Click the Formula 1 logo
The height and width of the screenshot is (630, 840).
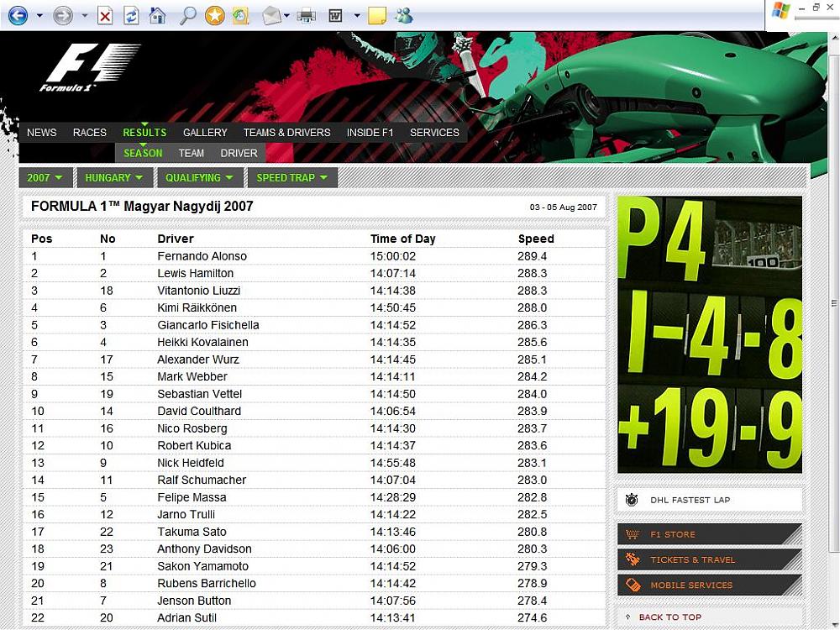(x=90, y=67)
